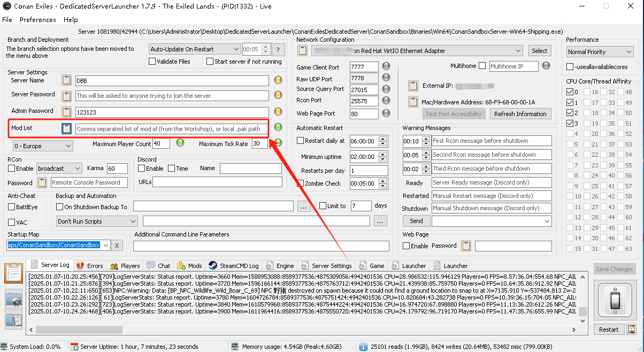Click the browse button for backup path
This screenshot has width=644, height=352.
pyautogui.click(x=304, y=206)
